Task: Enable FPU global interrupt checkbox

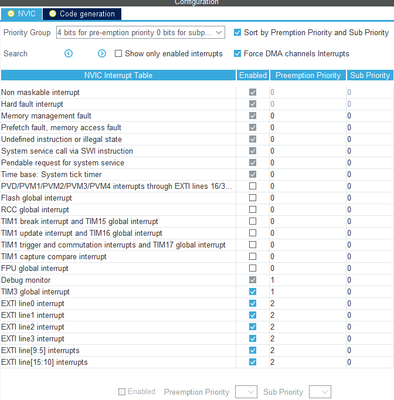Action: tap(253, 268)
